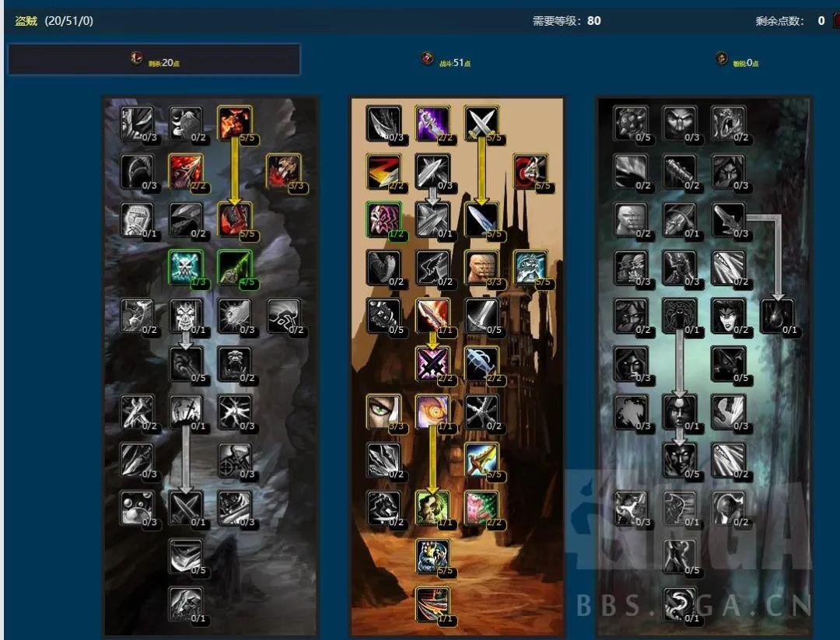Select Slaughter from the Shadows (0/5) talent
The width and height of the screenshot is (840, 640).
[x=679, y=556]
